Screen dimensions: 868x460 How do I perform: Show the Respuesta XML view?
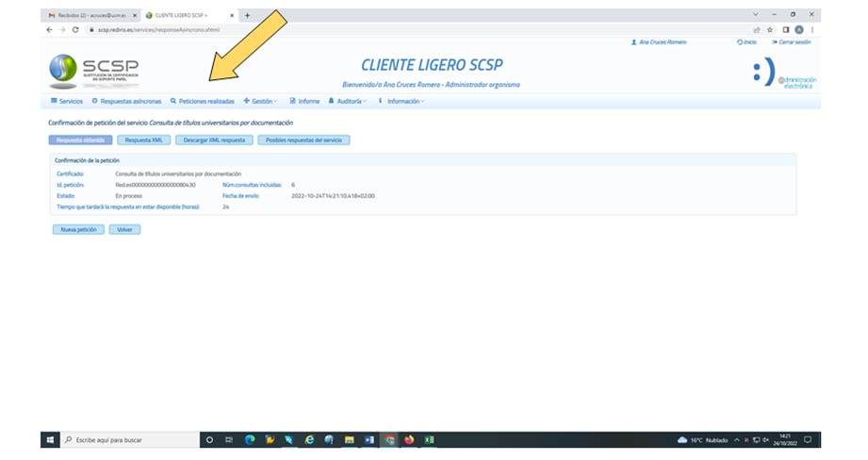tap(144, 140)
